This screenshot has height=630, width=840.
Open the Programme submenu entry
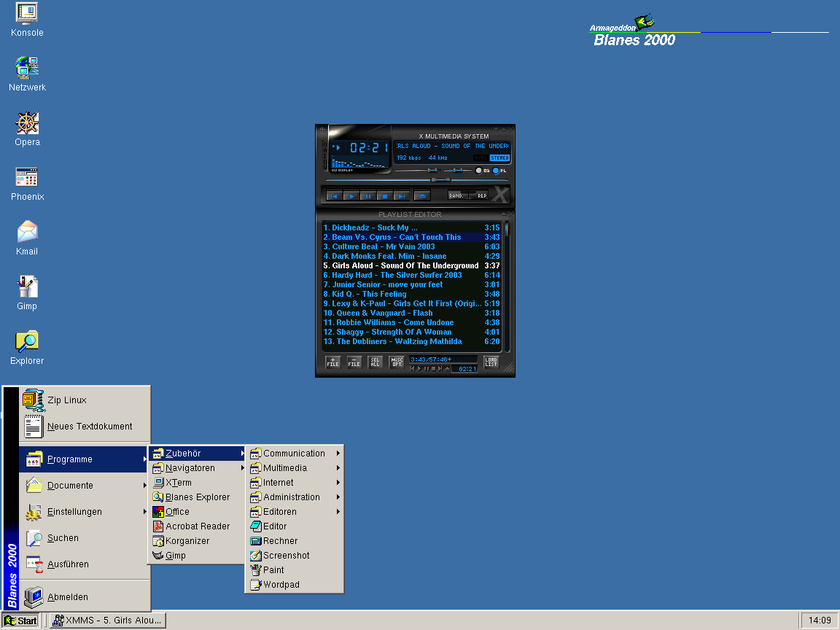click(84, 459)
